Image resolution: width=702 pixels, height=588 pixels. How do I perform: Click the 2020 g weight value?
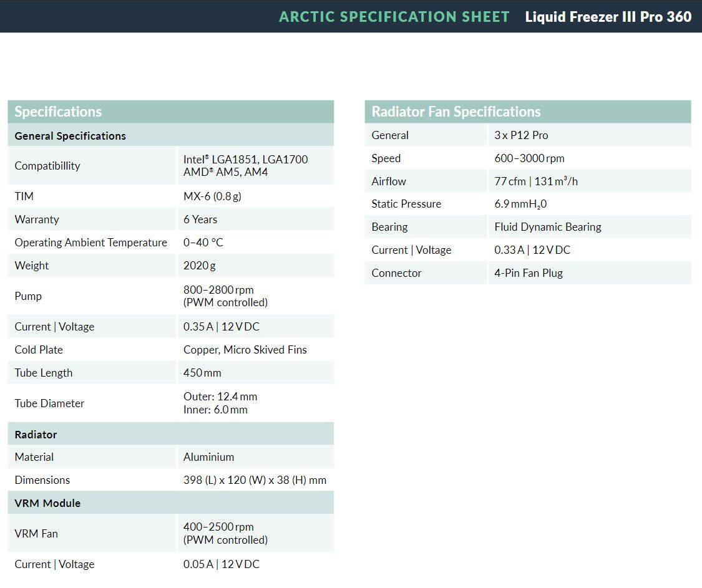click(x=199, y=266)
